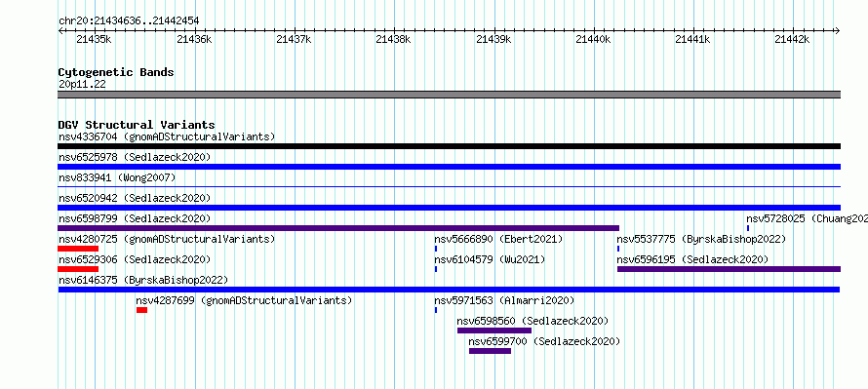Click the purple nsv6596195 variant bar
The height and width of the screenshot is (389, 868).
(730, 269)
